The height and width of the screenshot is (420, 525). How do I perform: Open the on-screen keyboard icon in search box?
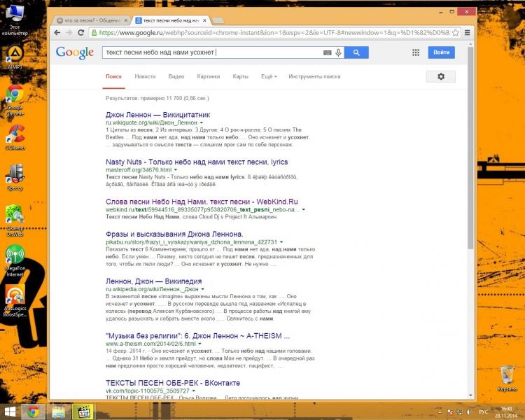[x=327, y=52]
